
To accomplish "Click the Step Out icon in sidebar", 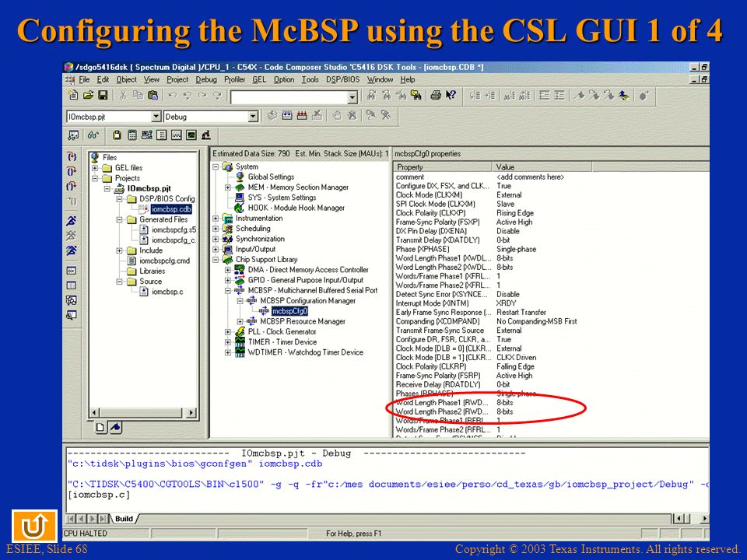I will tap(72, 186).
